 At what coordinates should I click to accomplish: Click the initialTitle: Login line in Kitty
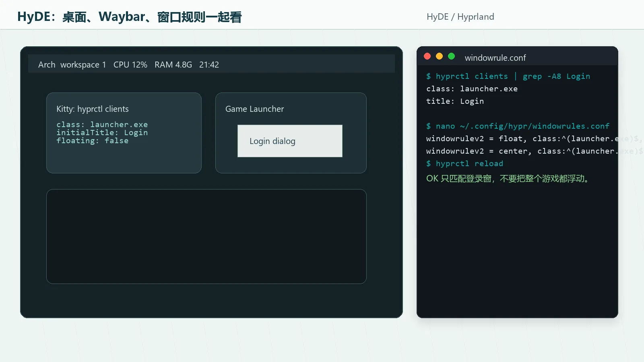[x=102, y=133]
